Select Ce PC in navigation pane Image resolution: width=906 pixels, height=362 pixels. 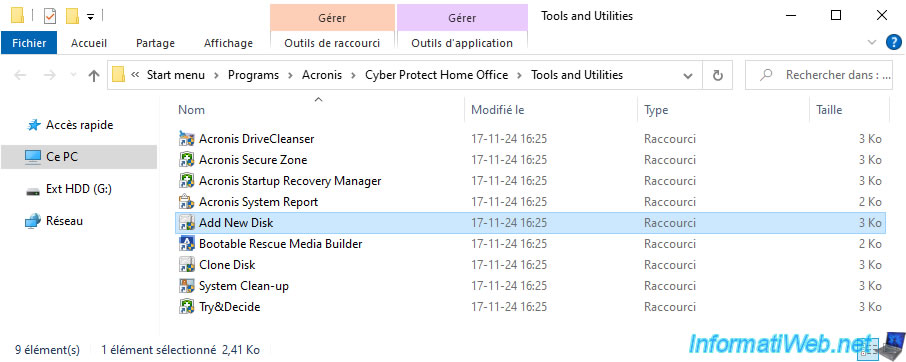pos(62,156)
